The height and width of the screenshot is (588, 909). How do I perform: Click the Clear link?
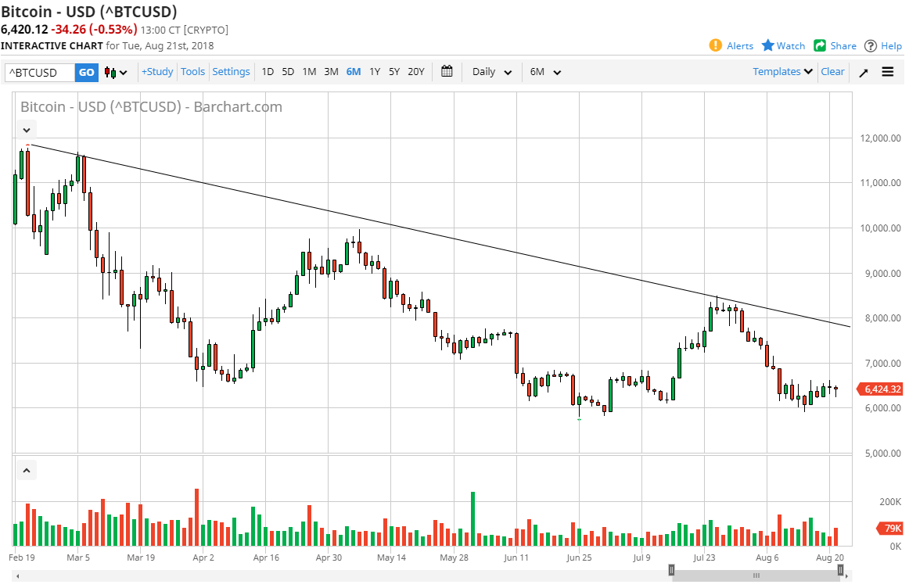click(832, 71)
